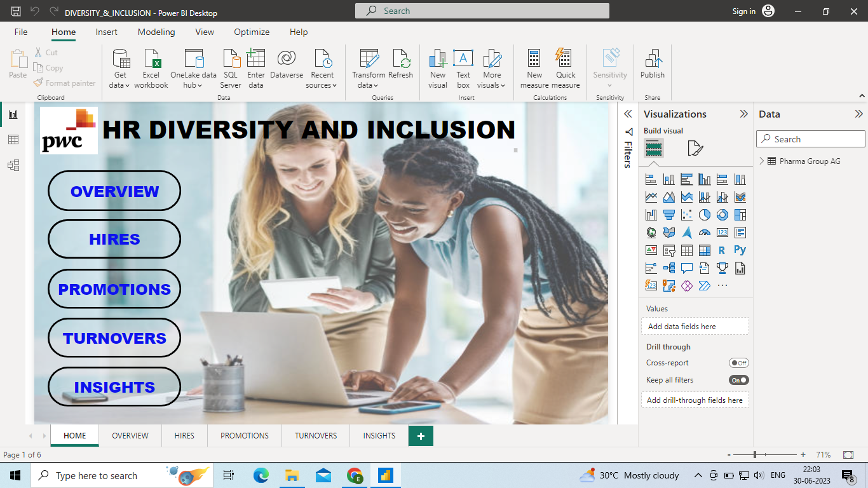868x488 pixels.
Task: Turn off the Keep all filters toggle
Action: (739, 379)
